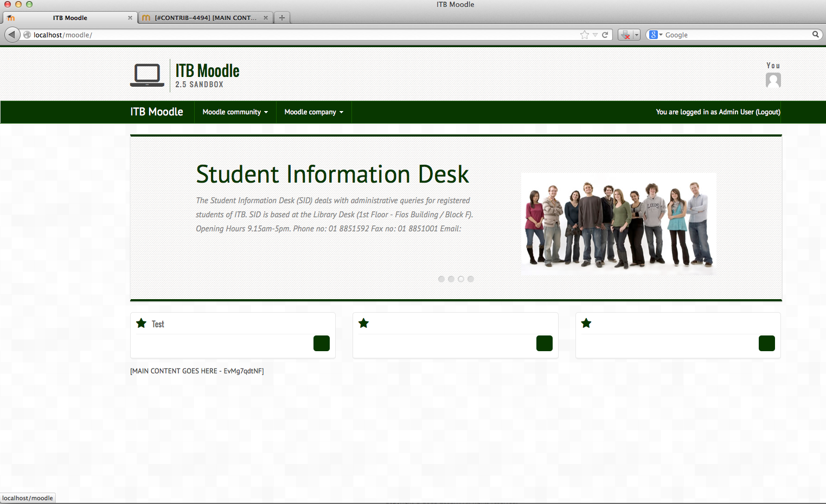Select the second slideshow dot
Viewport: 826px width, 504px height.
(x=451, y=279)
